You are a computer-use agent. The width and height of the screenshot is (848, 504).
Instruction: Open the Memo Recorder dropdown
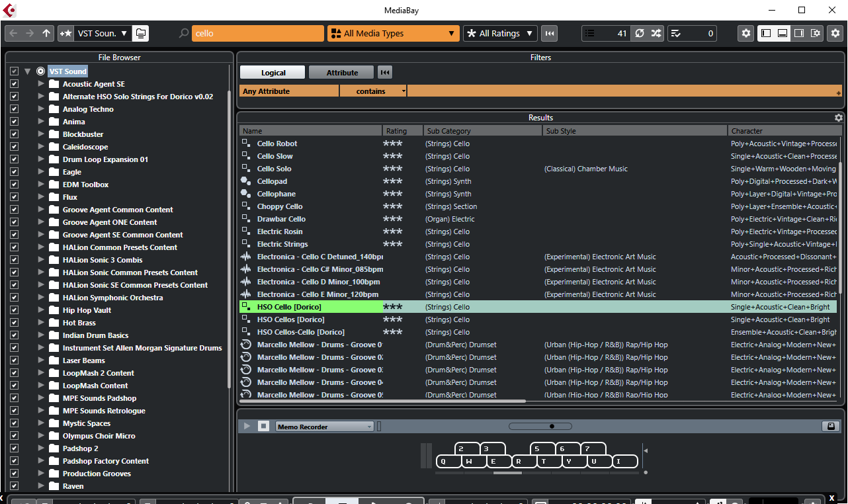coord(325,427)
